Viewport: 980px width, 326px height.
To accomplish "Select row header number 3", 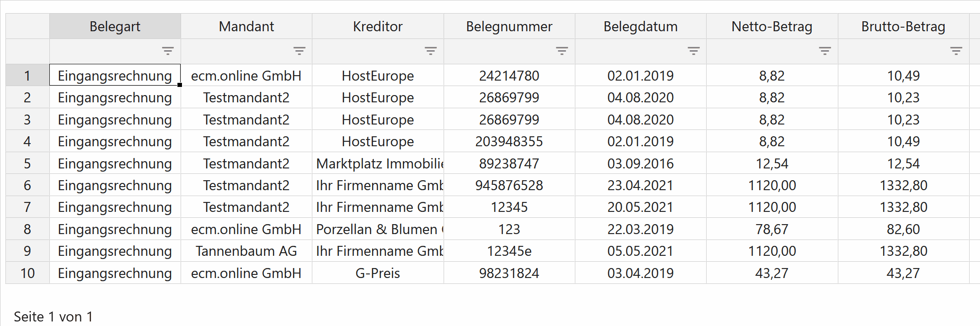I will [x=28, y=119].
